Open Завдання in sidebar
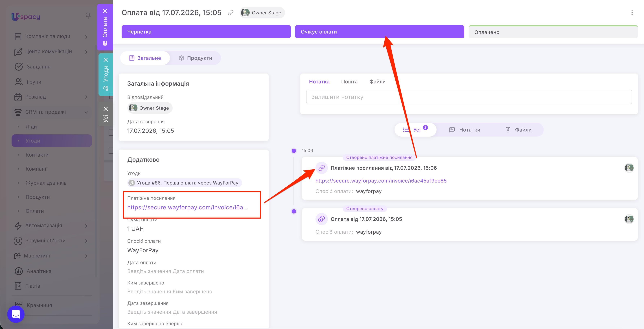 click(38, 67)
